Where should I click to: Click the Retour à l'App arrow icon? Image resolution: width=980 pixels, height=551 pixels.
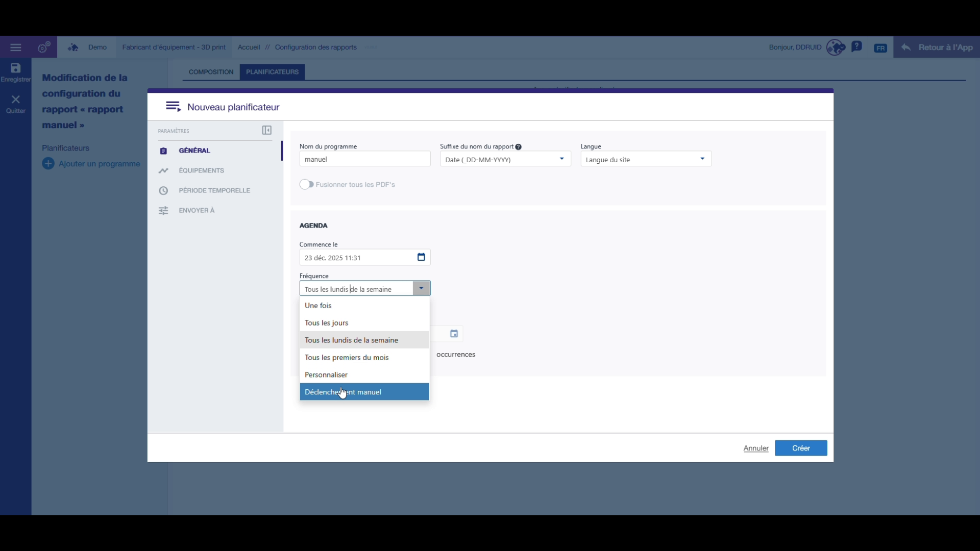pos(906,47)
